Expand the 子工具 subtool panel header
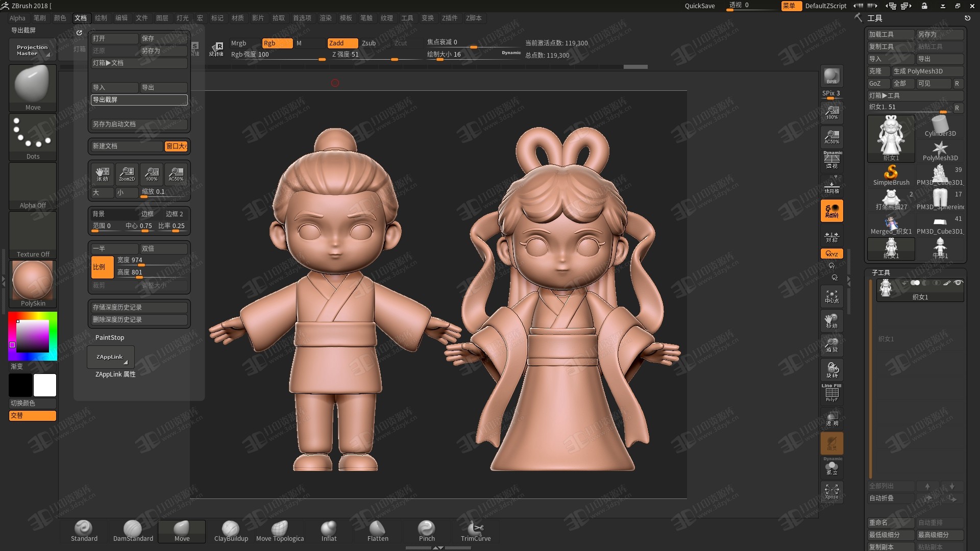This screenshot has width=980, height=551. [x=880, y=272]
